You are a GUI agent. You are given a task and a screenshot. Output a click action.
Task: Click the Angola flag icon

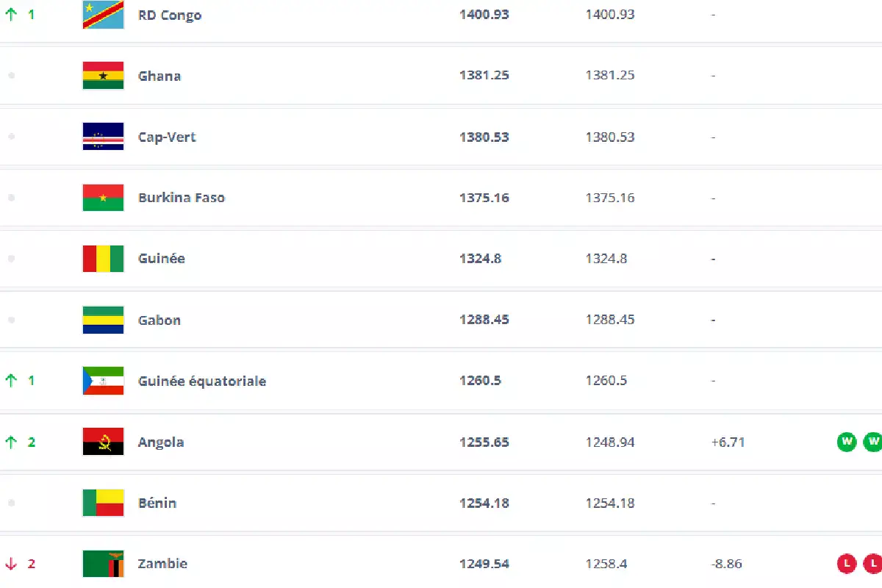click(x=103, y=442)
